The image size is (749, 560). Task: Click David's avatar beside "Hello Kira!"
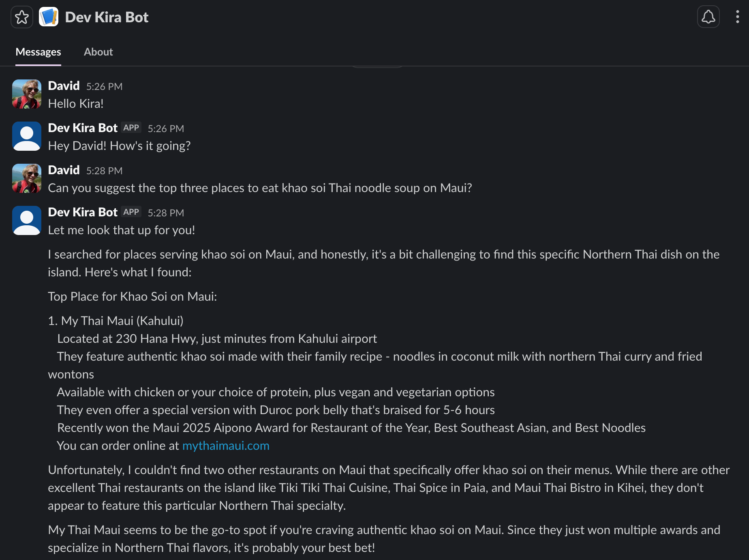[x=27, y=94]
